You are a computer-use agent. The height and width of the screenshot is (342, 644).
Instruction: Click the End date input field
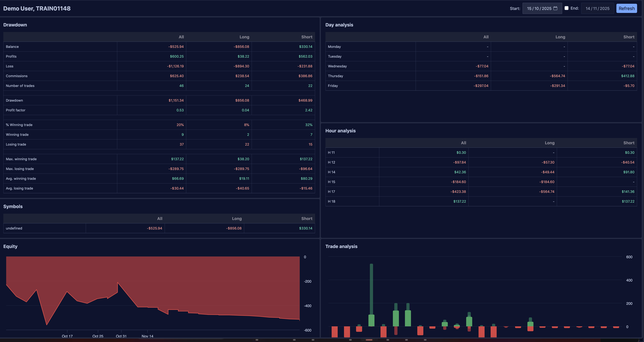pos(597,8)
